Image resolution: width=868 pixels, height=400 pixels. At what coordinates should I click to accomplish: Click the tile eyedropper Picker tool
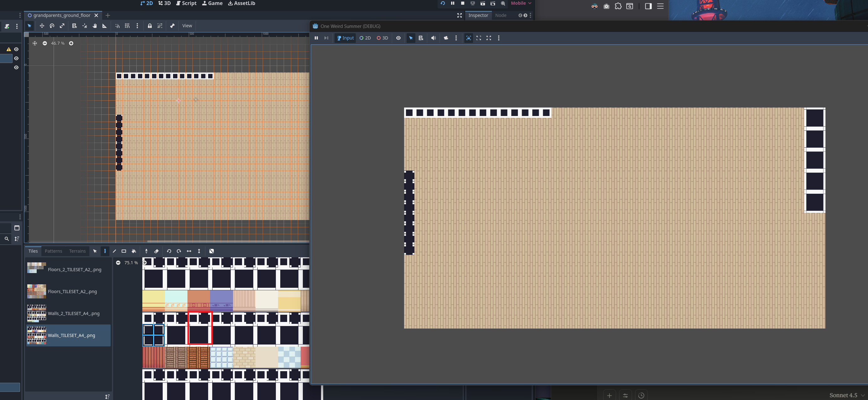146,251
